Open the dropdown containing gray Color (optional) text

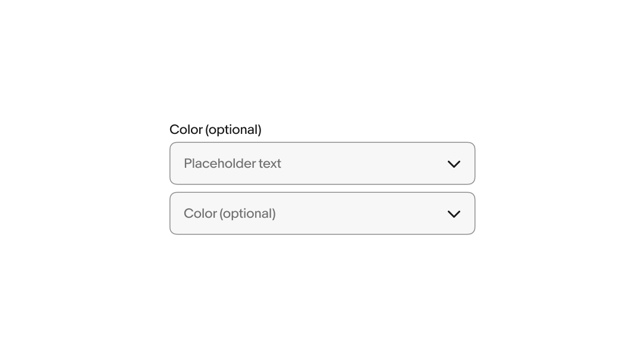point(322,214)
